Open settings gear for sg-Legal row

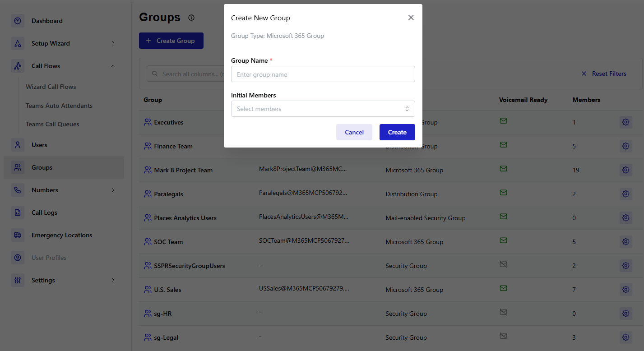pos(625,337)
